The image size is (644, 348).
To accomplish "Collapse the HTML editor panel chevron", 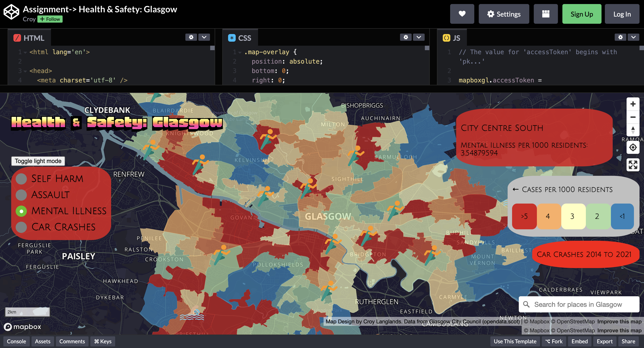I will (x=204, y=37).
